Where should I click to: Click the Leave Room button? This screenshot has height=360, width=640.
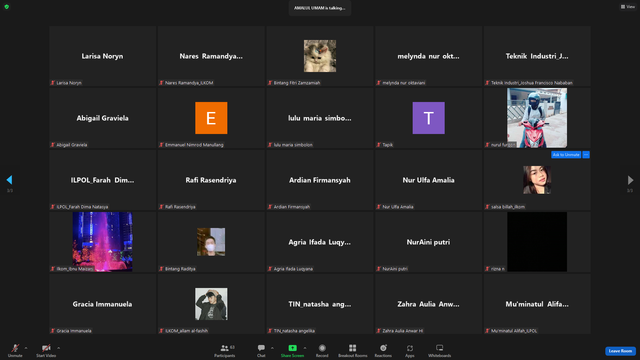click(x=620, y=351)
